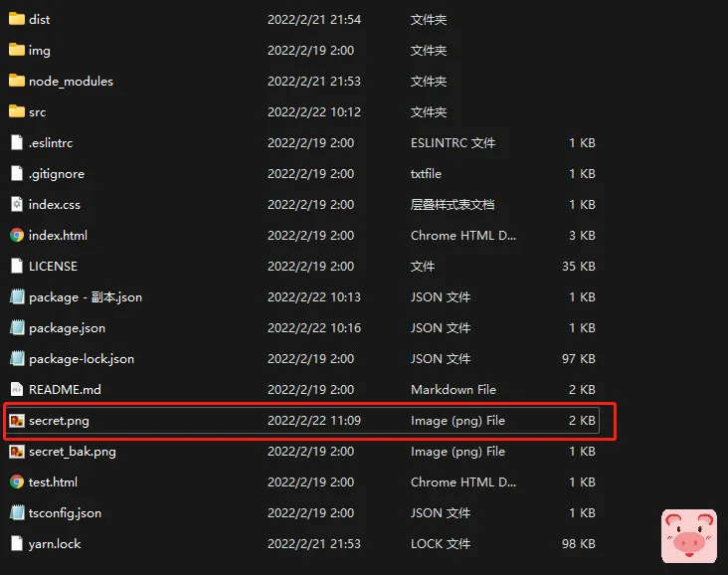
Task: Click the type Markdown File
Action: [x=454, y=389]
